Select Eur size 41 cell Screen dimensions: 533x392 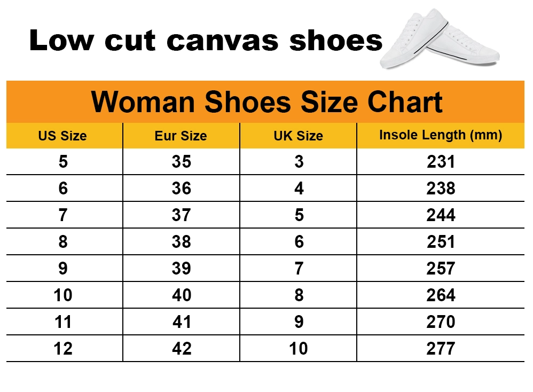click(x=182, y=322)
